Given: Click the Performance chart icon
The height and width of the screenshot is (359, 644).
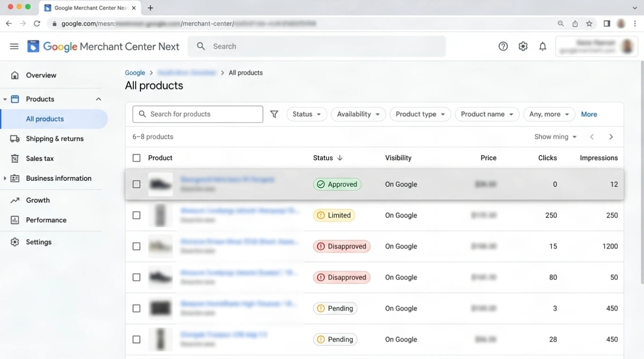Looking at the screenshot, I should 15,220.
